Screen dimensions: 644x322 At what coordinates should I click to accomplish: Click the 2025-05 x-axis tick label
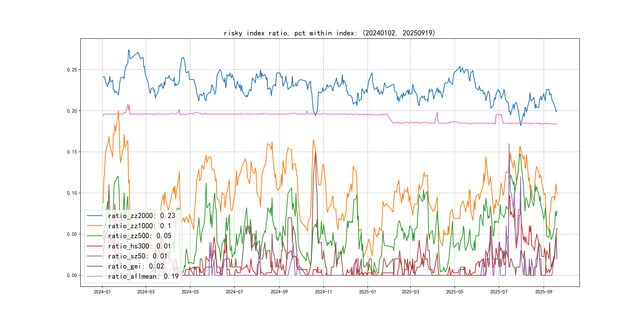point(455,292)
